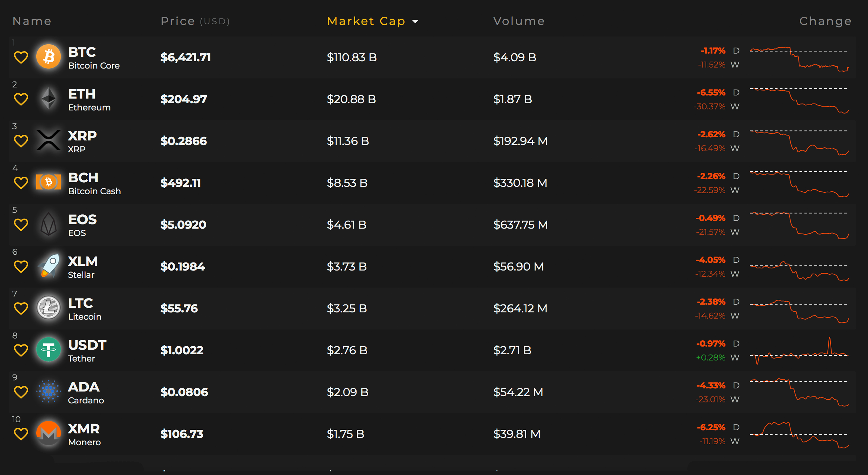This screenshot has height=475, width=868.
Task: Click the Market Cap sort arrow
Action: [x=415, y=21]
